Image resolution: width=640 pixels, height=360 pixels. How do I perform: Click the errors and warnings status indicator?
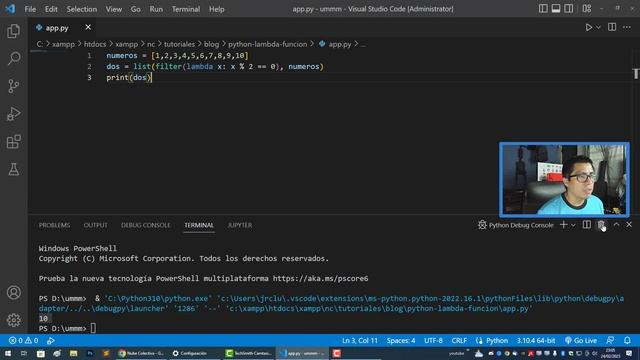(x=23, y=340)
